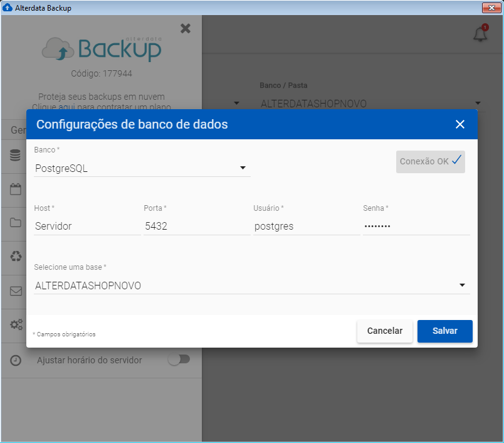Click the clock icon beside Ajustar horário
This screenshot has width=504, height=443.
16,360
